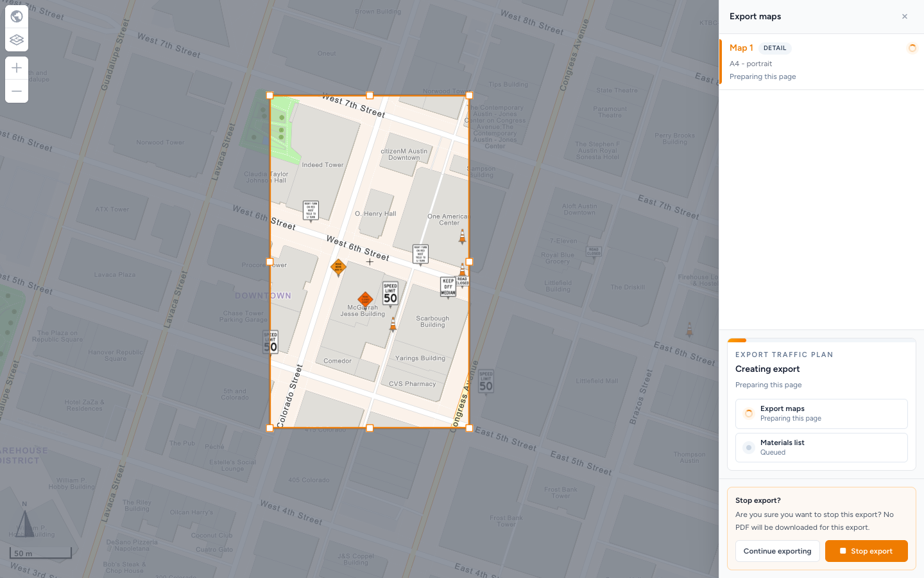Select the large Speed Limit 50 sign in frame
924x578 pixels.
[x=390, y=293]
